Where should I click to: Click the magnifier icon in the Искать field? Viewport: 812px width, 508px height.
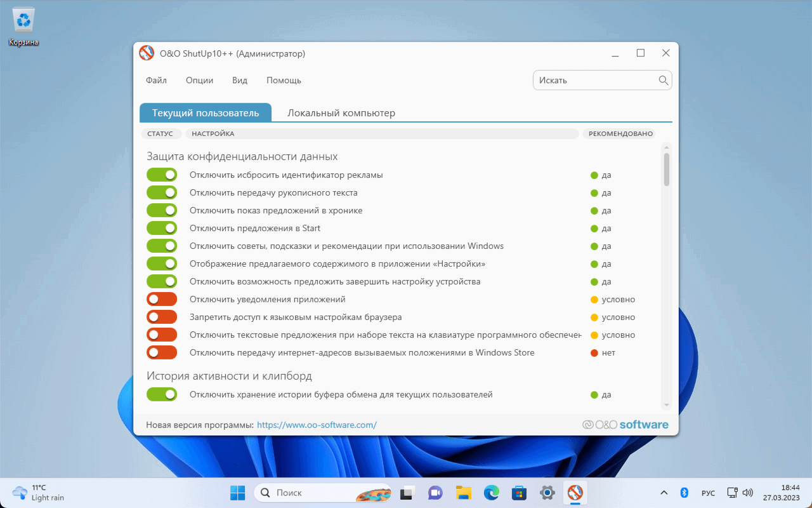[x=664, y=80]
